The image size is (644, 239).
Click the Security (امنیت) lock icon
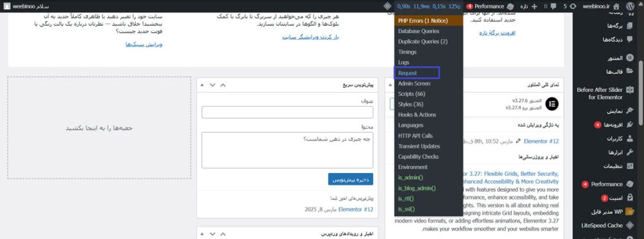click(630, 198)
